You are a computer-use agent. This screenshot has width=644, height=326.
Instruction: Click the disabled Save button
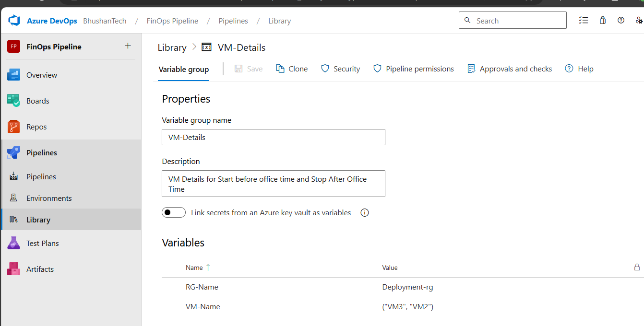tap(249, 69)
